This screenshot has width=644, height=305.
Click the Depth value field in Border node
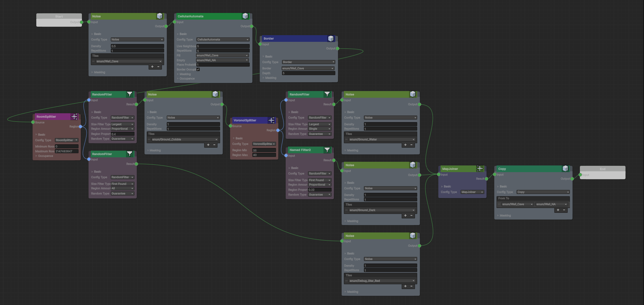coord(308,73)
